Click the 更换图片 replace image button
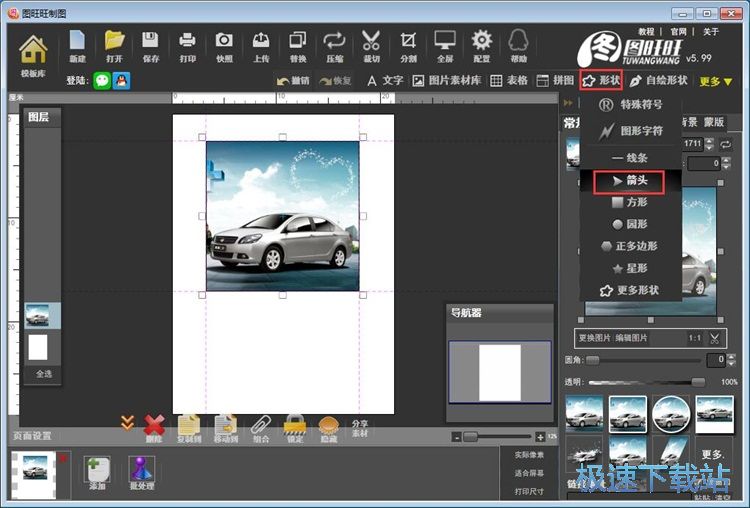The image size is (750, 508). click(x=595, y=338)
